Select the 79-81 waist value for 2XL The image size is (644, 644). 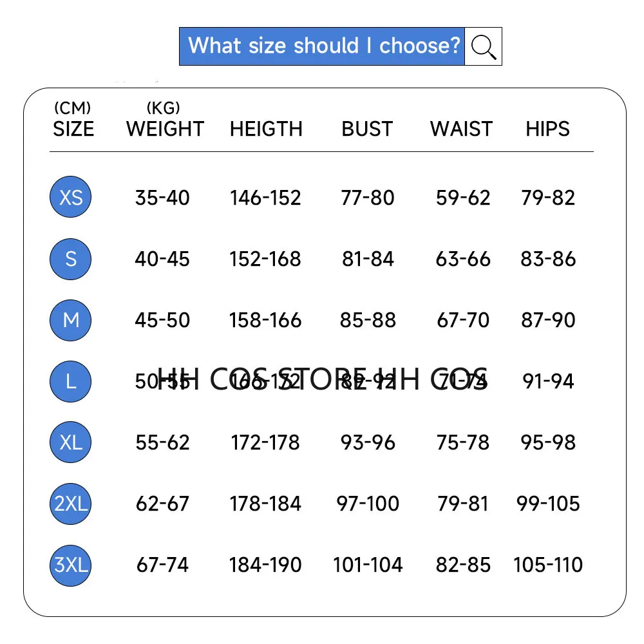point(463,504)
